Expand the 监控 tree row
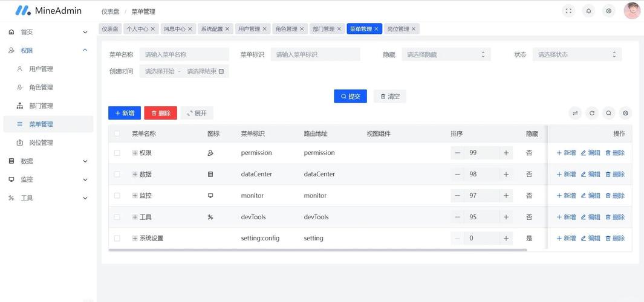This screenshot has width=644, height=302. pyautogui.click(x=135, y=195)
